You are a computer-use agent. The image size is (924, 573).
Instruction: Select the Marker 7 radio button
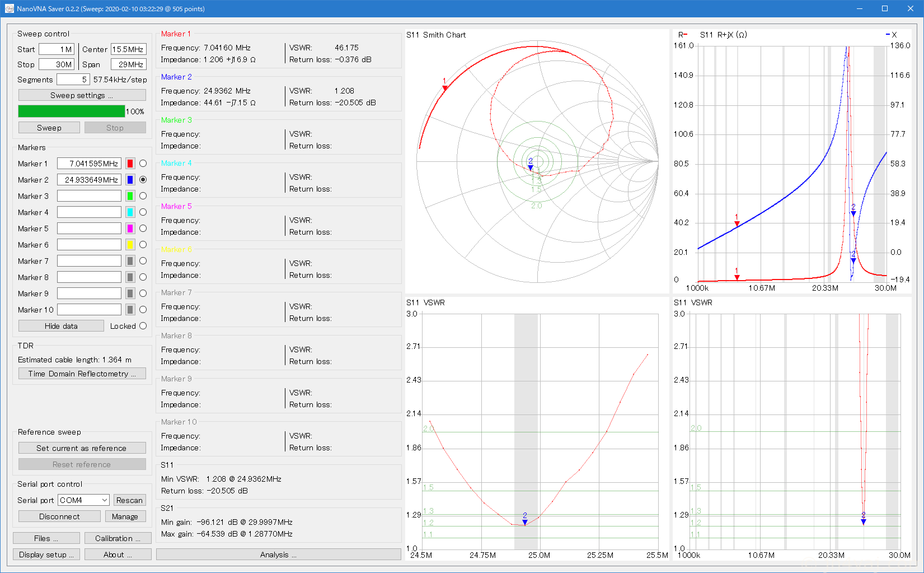pyautogui.click(x=143, y=261)
